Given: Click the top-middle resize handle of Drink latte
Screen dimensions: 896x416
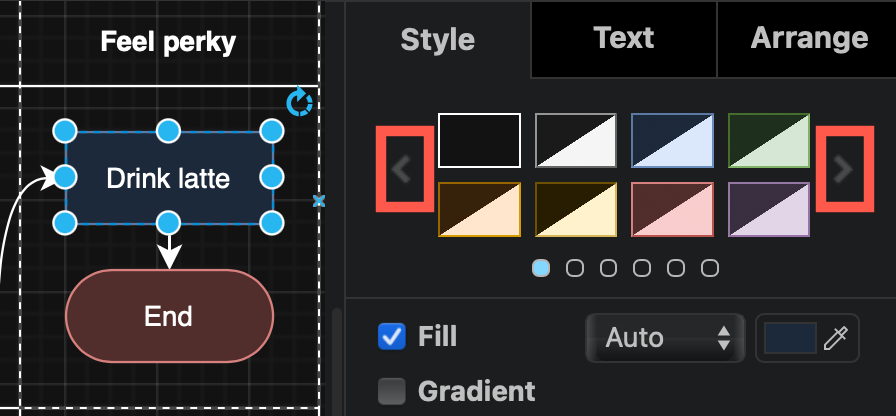Looking at the screenshot, I should tap(169, 131).
